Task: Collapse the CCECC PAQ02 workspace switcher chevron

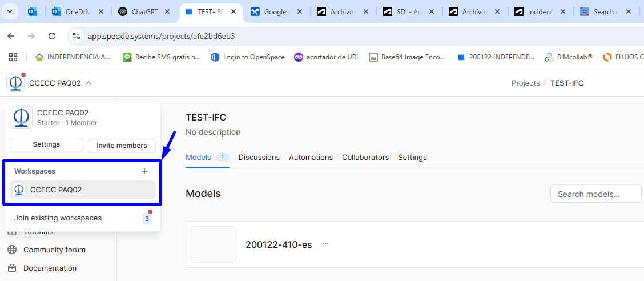Action: pos(88,83)
